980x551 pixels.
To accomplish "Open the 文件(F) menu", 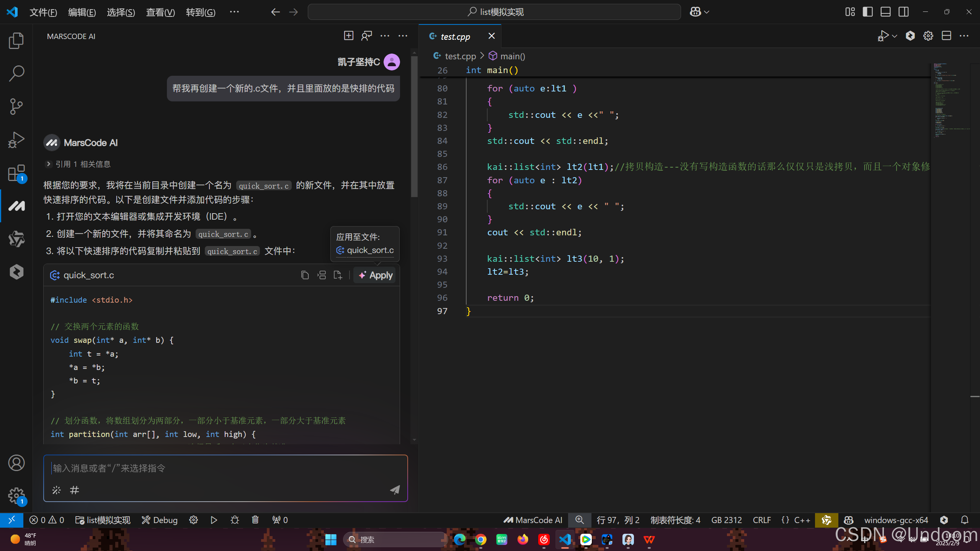I will tap(43, 12).
